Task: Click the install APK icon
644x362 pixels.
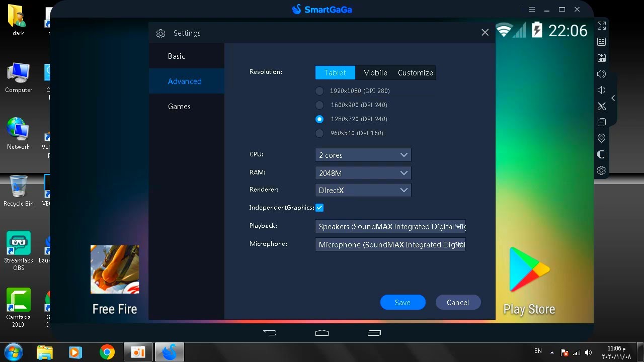Action: [x=602, y=58]
